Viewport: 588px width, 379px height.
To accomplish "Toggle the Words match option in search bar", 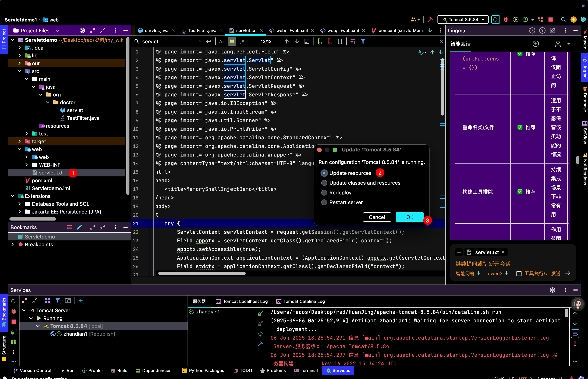I will click(232, 42).
